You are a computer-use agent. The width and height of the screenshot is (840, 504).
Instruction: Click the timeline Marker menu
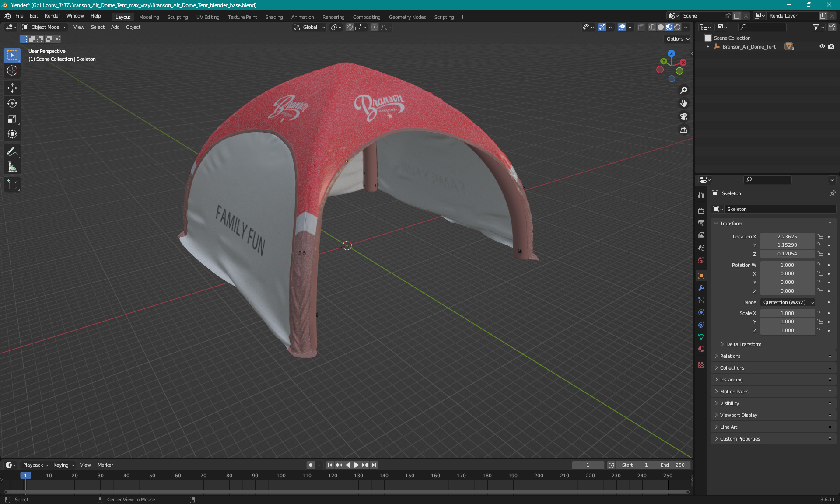(x=105, y=465)
